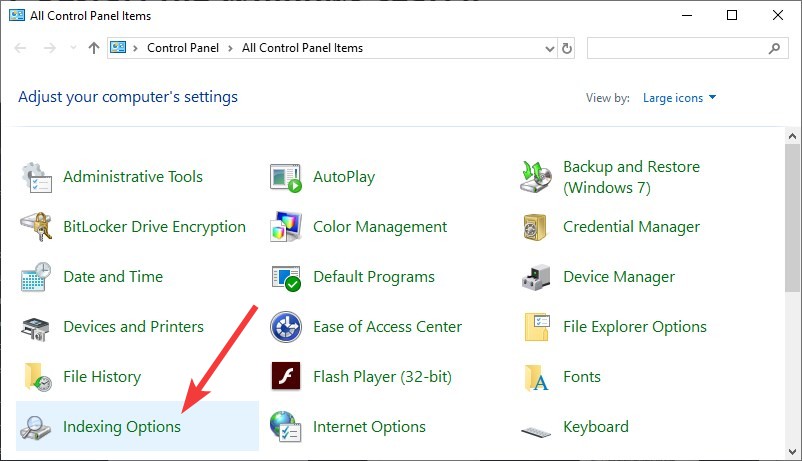
Task: Select All Control Panel Items breadcrumb
Action: [302, 48]
